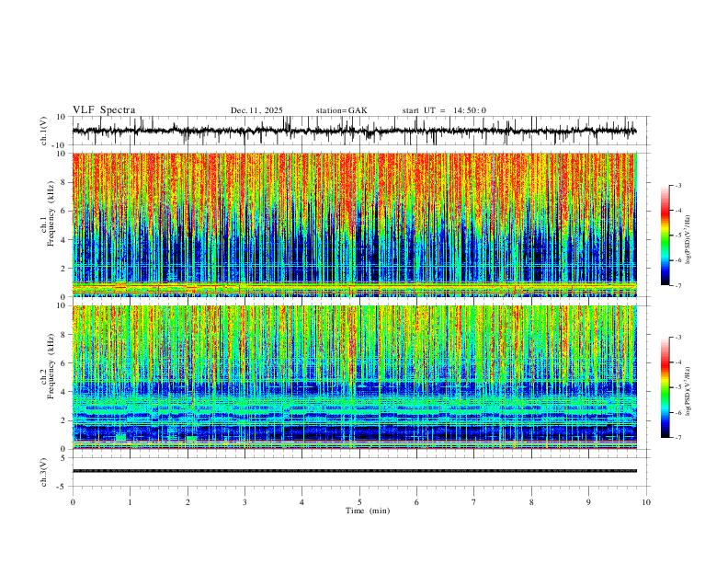Click the "-5" label on ch.1 colorbar
The image size is (728, 563).
(x=678, y=236)
